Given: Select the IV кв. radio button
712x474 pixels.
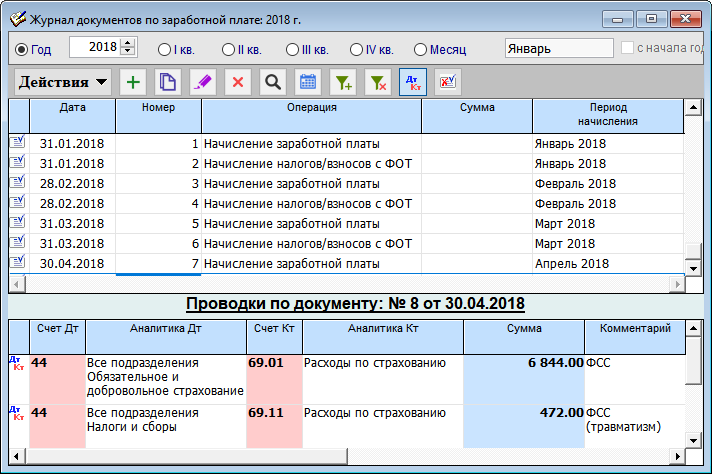Looking at the screenshot, I should tap(356, 49).
